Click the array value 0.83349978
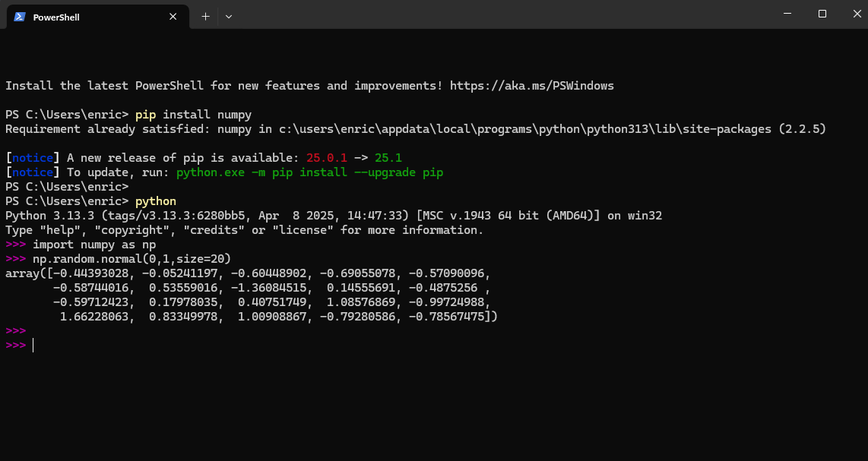This screenshot has width=868, height=461. pos(182,316)
